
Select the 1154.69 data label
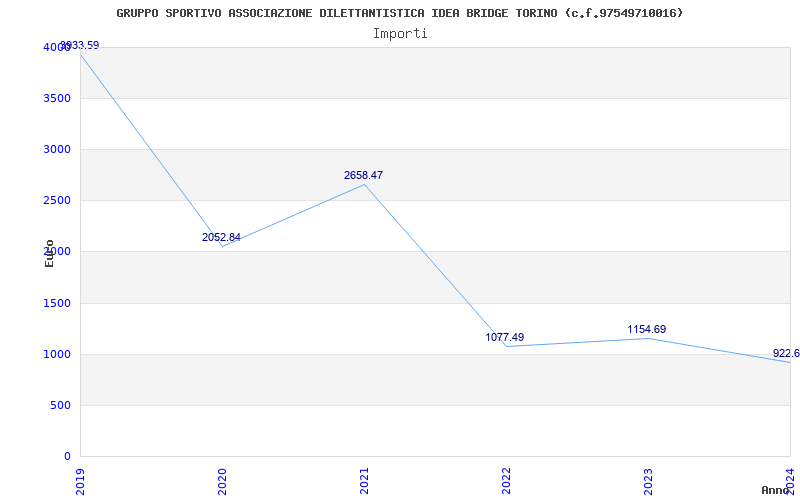click(646, 330)
